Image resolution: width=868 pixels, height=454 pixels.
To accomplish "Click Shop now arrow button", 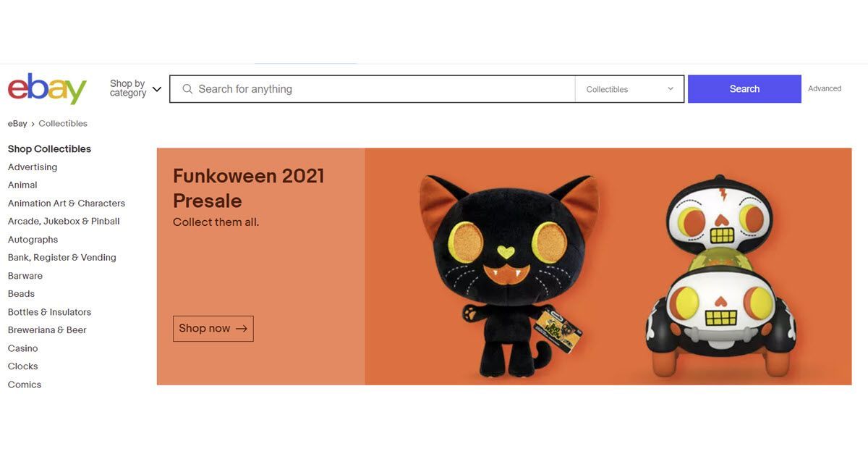I will coord(213,328).
